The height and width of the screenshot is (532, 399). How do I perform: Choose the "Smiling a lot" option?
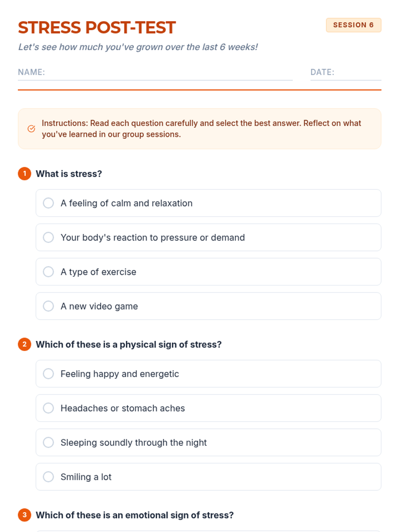49,476
